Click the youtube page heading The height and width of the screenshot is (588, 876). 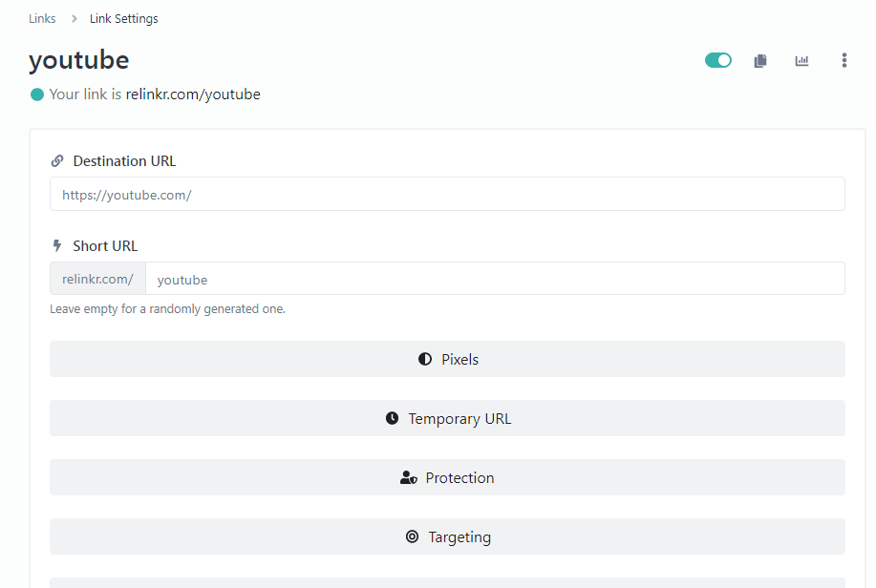point(78,60)
